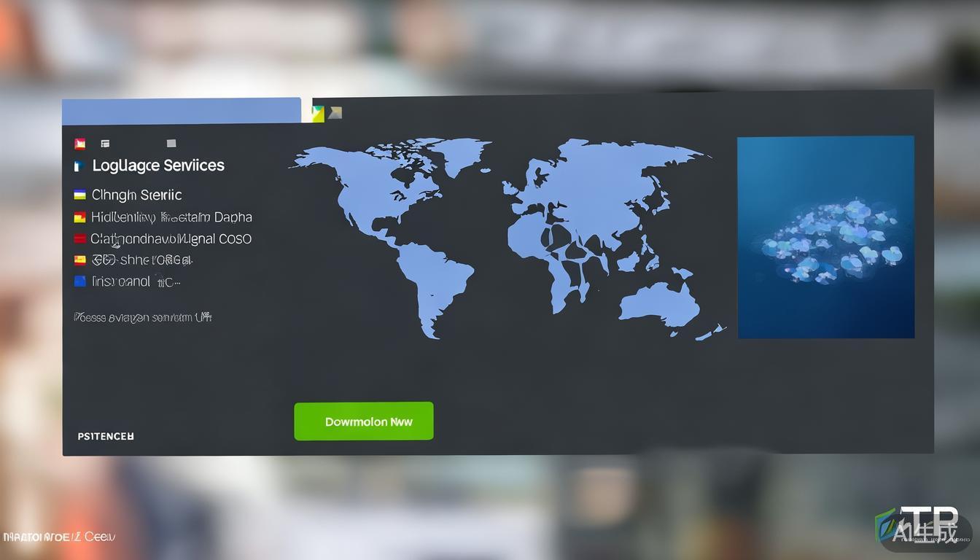Click the small gray text line below the list
Screen dimensions: 980x560
pyautogui.click(x=143, y=317)
